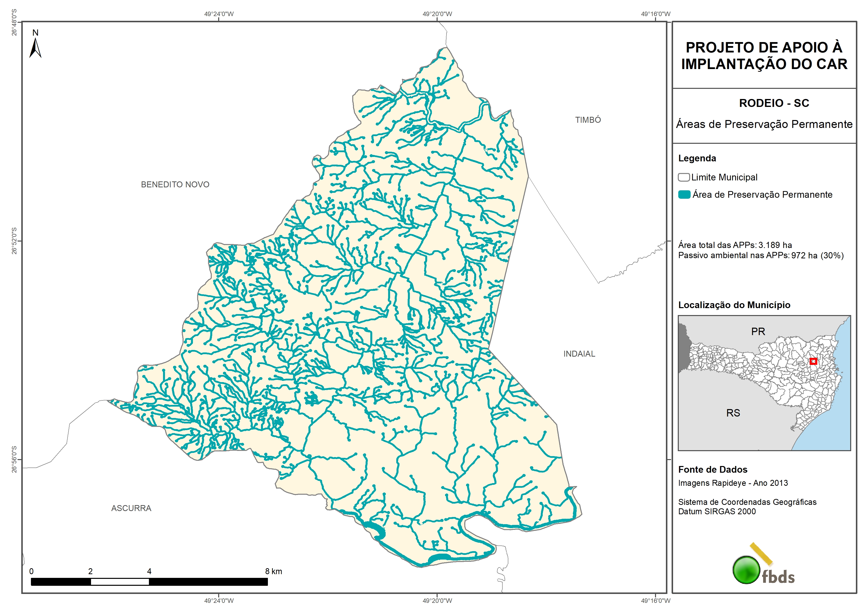
Task: Click the '2' scale bar label
Action: click(90, 571)
